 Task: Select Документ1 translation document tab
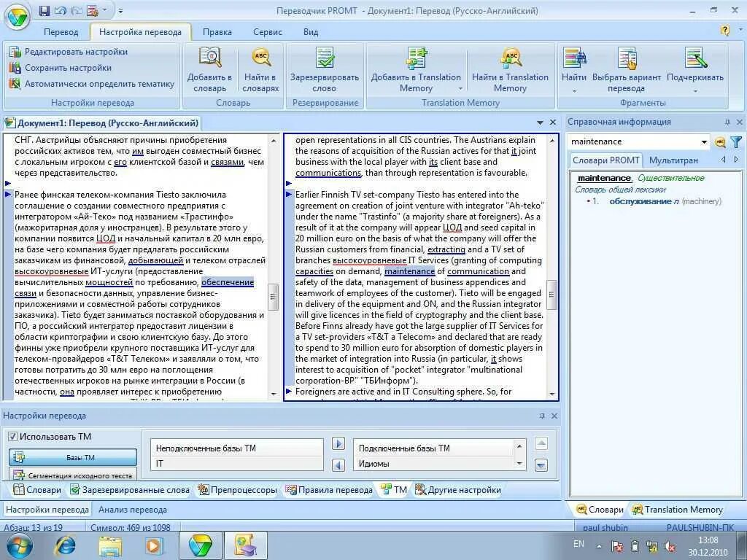pos(102,123)
